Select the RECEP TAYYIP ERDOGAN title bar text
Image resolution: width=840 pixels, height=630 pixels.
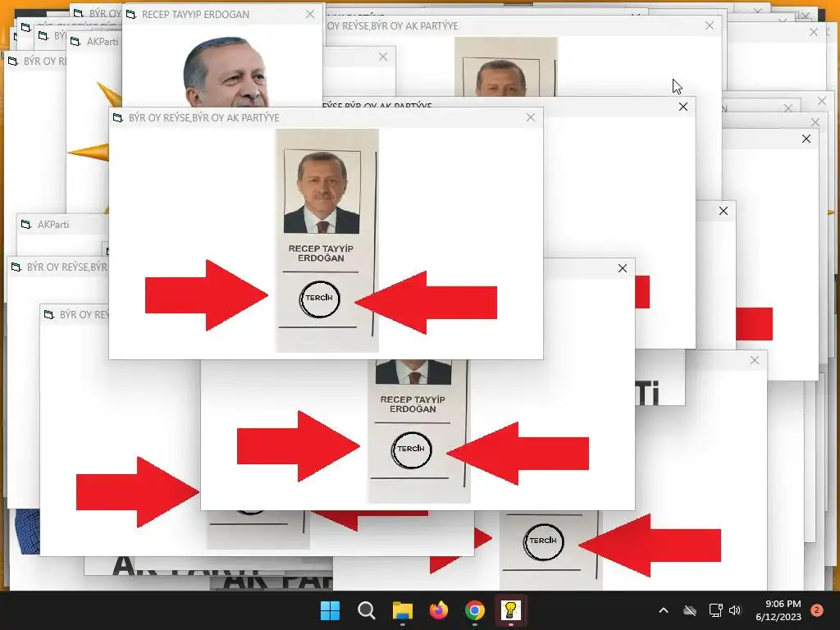point(195,15)
